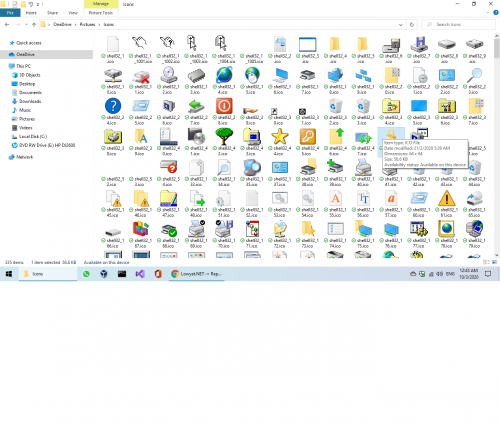Image resolution: width=500 pixels, height=424 pixels.
Task: Select the blue question mark help icon file
Action: [113, 111]
